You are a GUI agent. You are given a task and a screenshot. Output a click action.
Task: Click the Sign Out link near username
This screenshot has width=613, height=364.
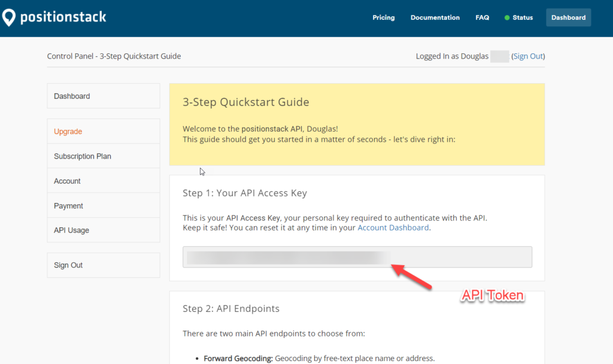tap(528, 56)
